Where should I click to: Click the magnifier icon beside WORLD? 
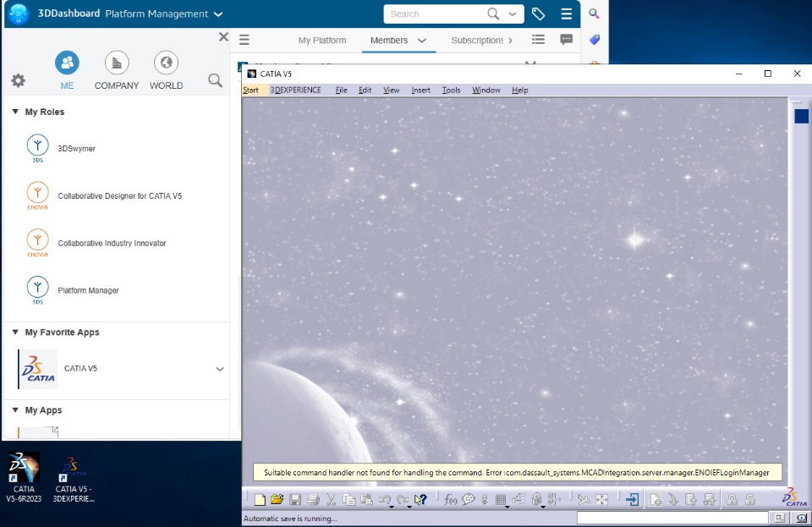coord(215,80)
